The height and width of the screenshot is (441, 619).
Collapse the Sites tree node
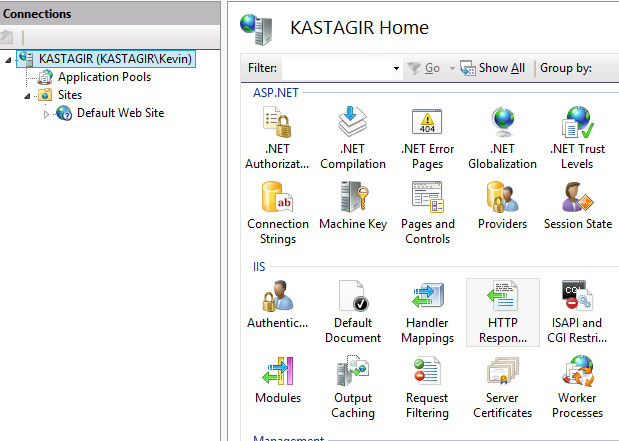pyautogui.click(x=27, y=96)
